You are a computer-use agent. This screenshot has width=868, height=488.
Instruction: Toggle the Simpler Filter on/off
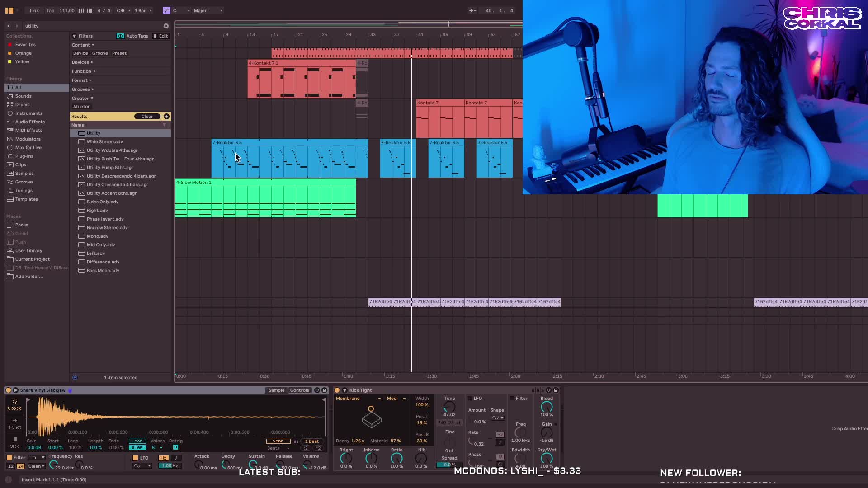pyautogui.click(x=9, y=457)
